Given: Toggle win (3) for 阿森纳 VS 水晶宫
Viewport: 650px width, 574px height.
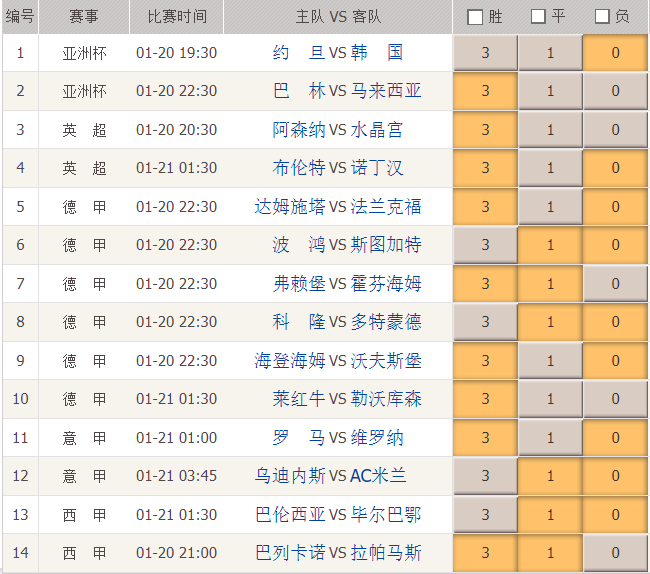Looking at the screenshot, I should pyautogui.click(x=485, y=130).
